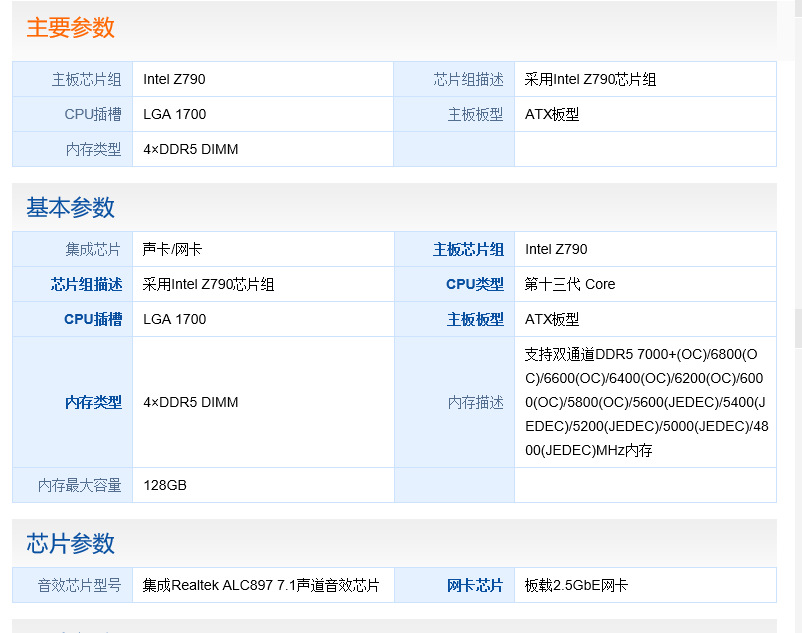Click the 内存最大容量 label
Image resolution: width=802 pixels, height=633 pixels.
pyautogui.click(x=79, y=485)
